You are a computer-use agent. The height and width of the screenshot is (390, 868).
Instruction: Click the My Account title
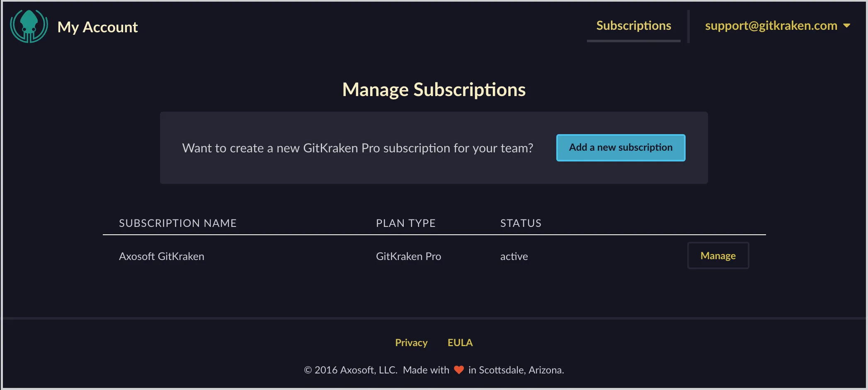(x=97, y=27)
